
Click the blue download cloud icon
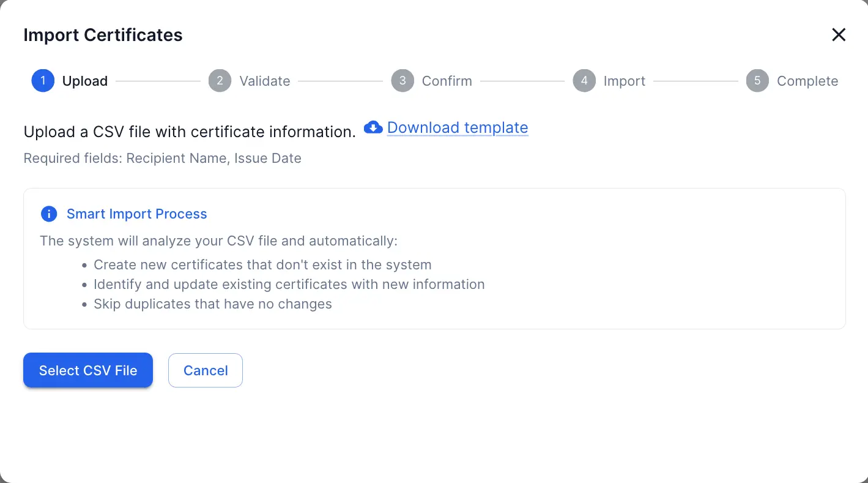373,127
